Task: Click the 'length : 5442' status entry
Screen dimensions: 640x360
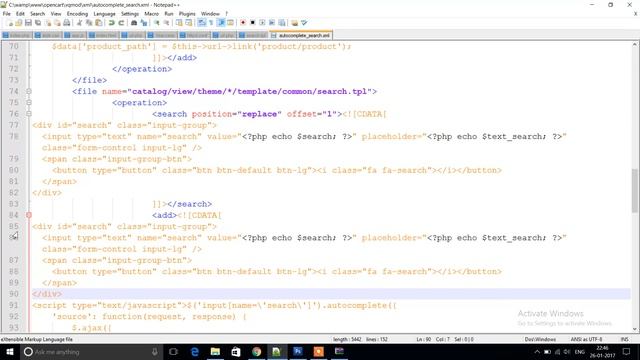Action: click(347, 339)
